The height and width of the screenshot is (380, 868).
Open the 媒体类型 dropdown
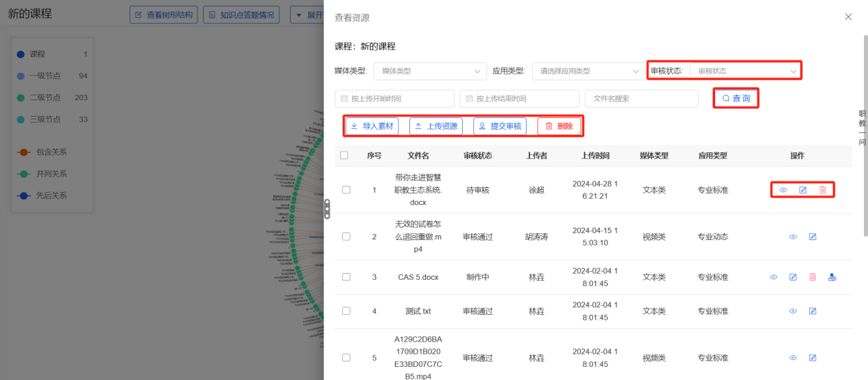coord(430,71)
